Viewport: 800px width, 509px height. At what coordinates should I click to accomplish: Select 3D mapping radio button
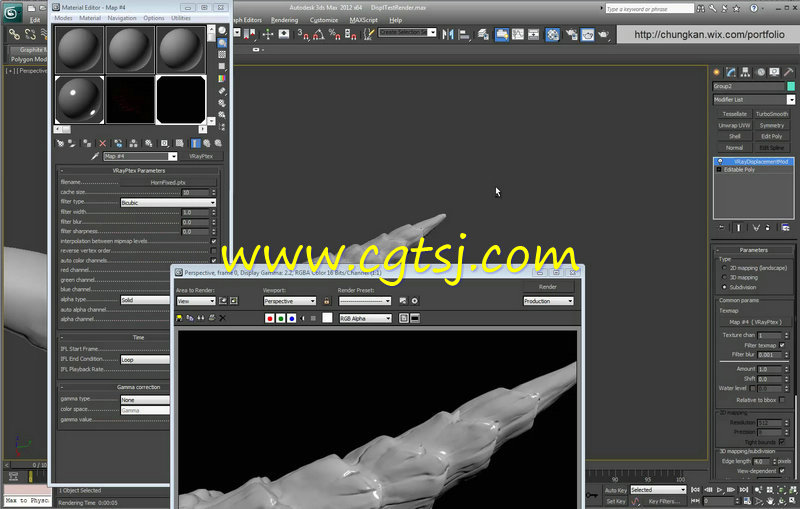(724, 277)
